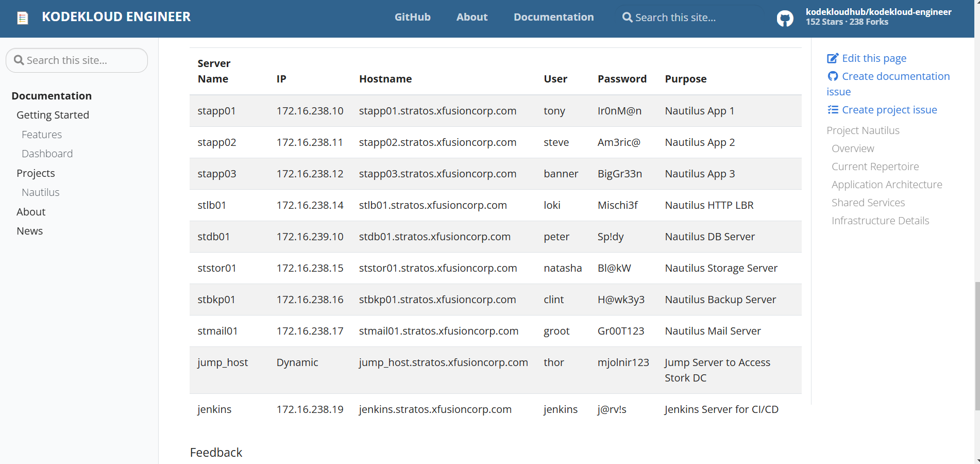This screenshot has height=464, width=980.
Task: Open Getting Started in sidebar
Action: (x=53, y=115)
